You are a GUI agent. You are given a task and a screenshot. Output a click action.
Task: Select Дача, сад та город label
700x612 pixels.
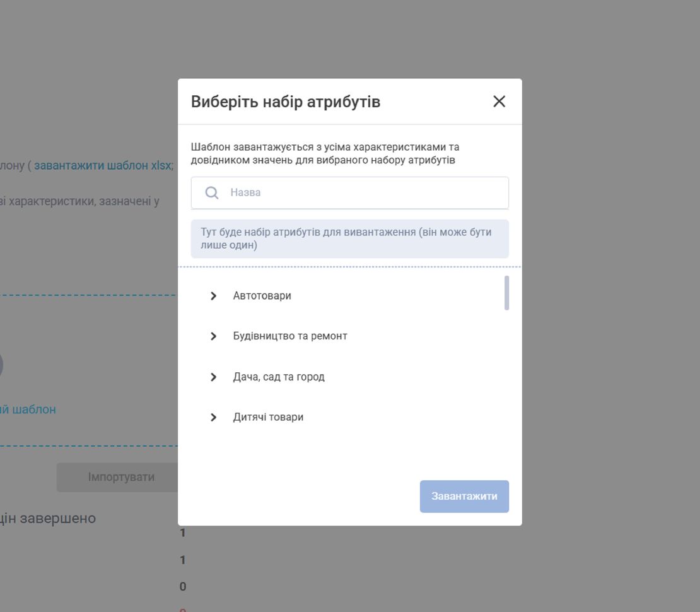[279, 377]
